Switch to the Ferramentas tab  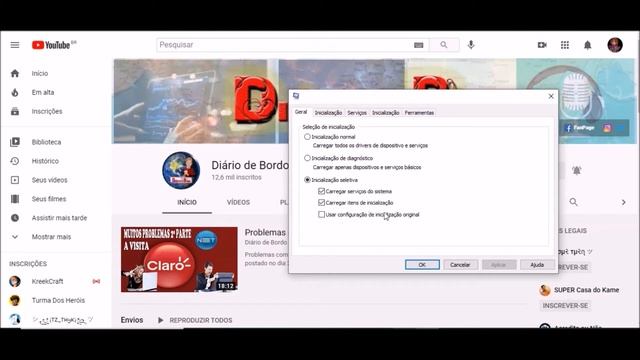click(419, 113)
